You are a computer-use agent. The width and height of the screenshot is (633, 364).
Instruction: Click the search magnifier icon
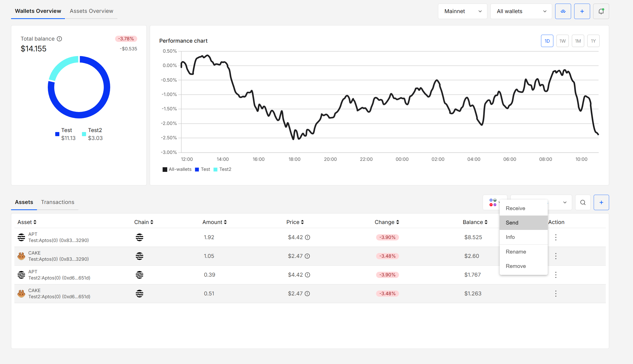[583, 202]
